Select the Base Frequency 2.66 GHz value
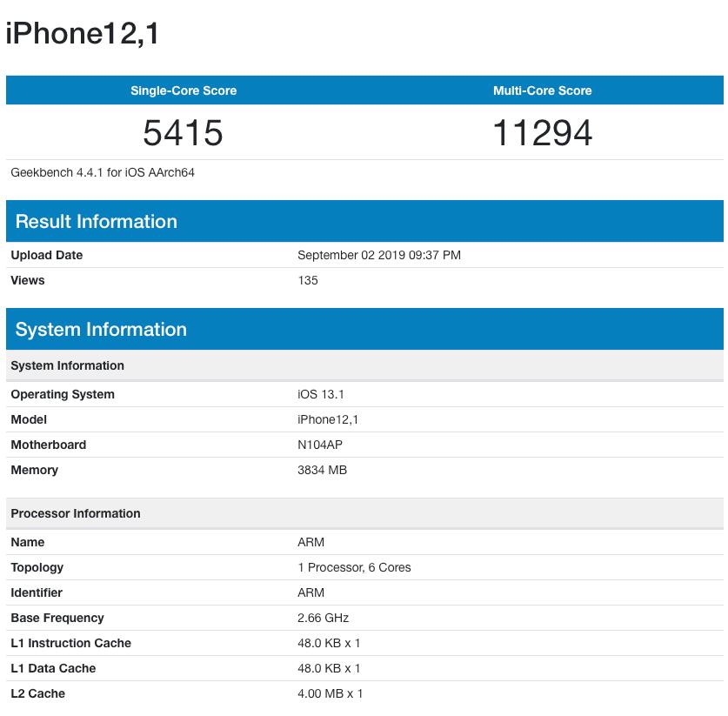This screenshot has width=728, height=716. click(323, 618)
